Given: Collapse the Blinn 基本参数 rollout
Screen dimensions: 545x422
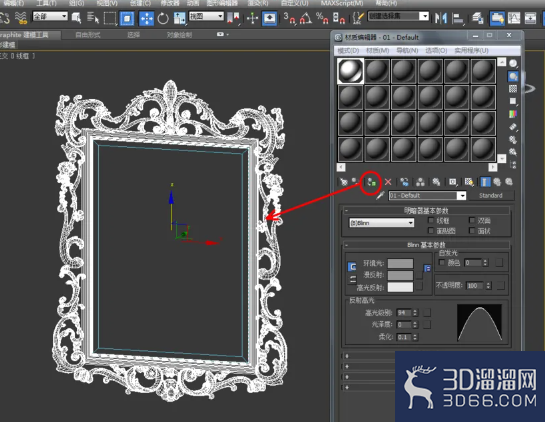Looking at the screenshot, I should tap(426, 245).
